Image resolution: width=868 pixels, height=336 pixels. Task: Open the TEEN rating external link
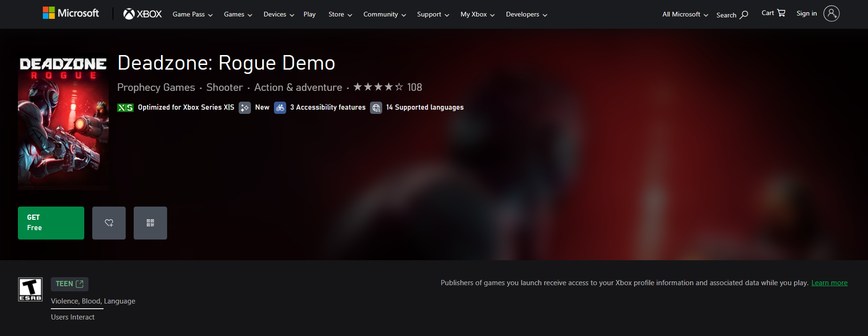(x=70, y=284)
